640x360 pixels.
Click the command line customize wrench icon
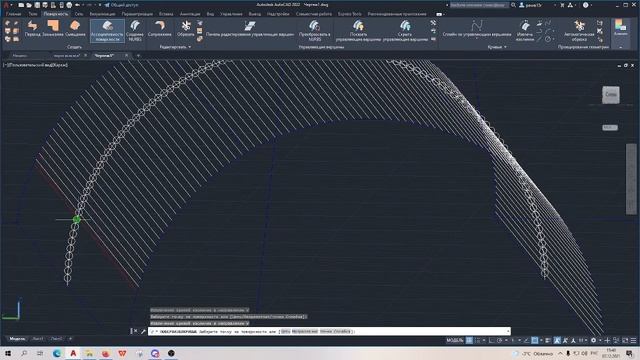(x=143, y=331)
